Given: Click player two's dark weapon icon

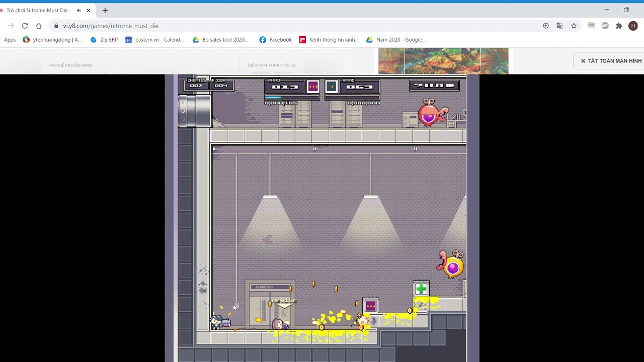Looking at the screenshot, I should (x=331, y=86).
